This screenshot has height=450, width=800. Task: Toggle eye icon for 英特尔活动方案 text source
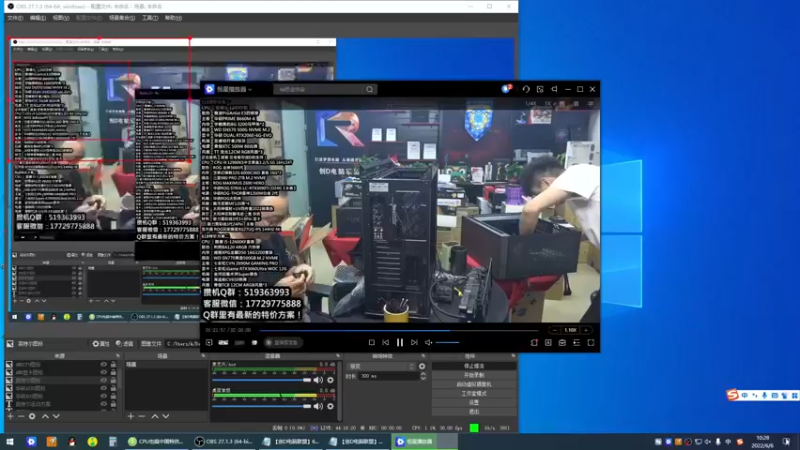click(x=104, y=404)
